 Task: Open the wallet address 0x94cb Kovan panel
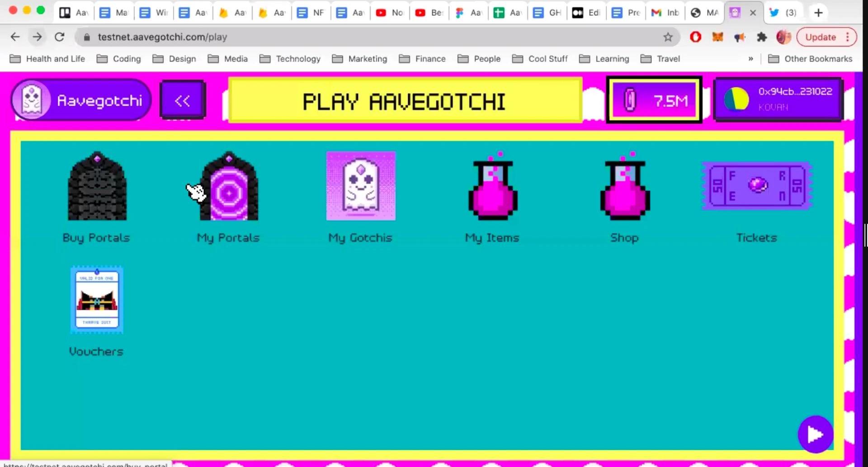pyautogui.click(x=778, y=99)
